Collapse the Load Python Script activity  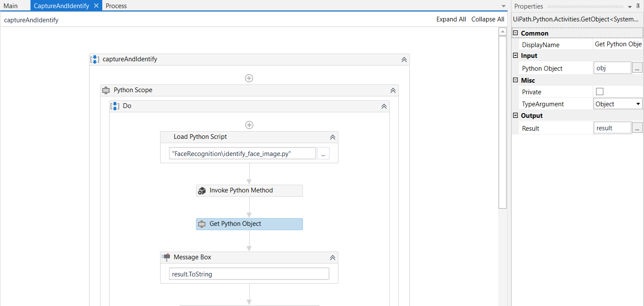(332, 137)
